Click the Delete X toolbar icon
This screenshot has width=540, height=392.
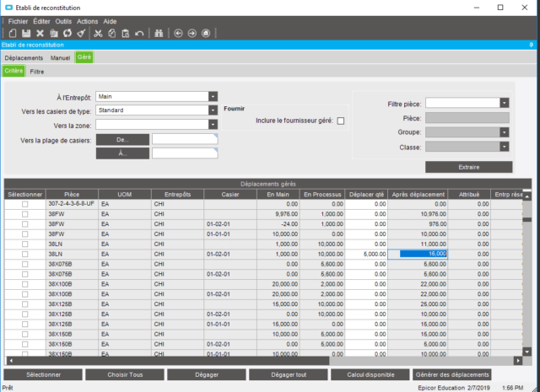coord(40,34)
